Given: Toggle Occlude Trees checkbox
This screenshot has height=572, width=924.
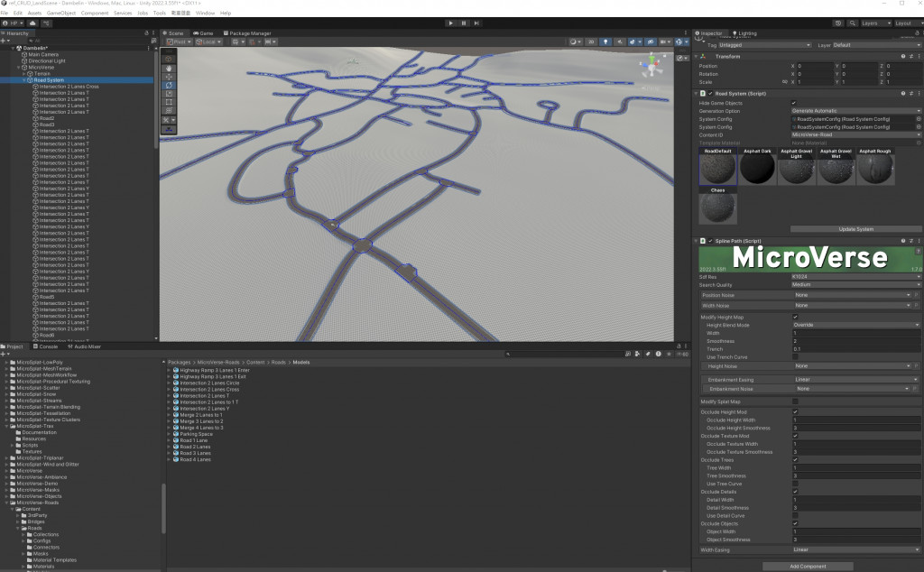Looking at the screenshot, I should point(795,460).
